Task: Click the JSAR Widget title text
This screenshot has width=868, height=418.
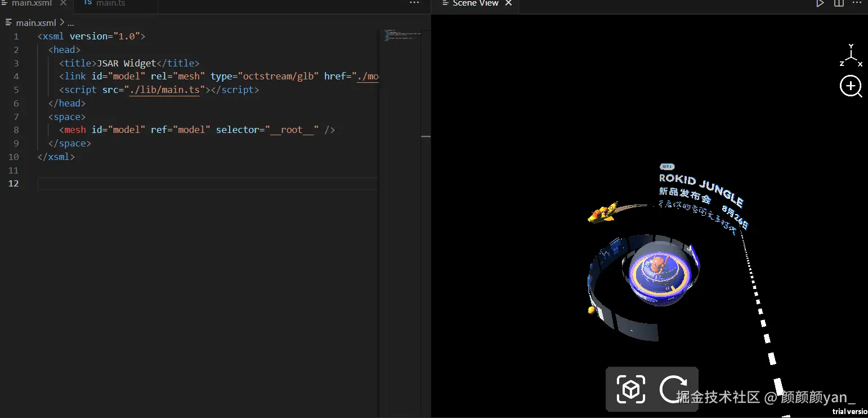Action: tap(127, 63)
